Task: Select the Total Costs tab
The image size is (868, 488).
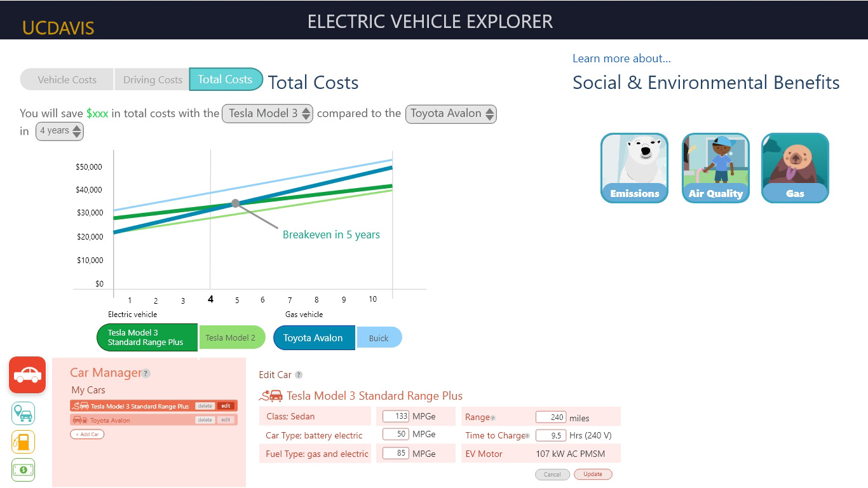Action: coord(226,79)
